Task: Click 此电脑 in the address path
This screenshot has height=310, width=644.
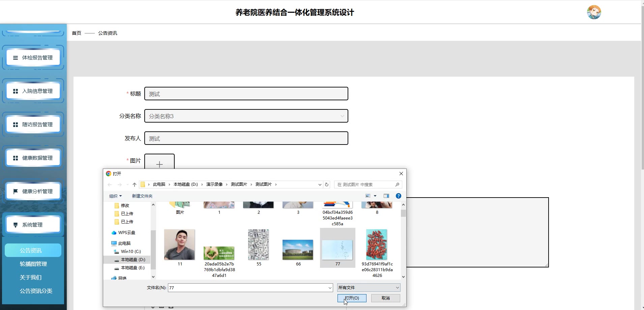Action: click(159, 184)
